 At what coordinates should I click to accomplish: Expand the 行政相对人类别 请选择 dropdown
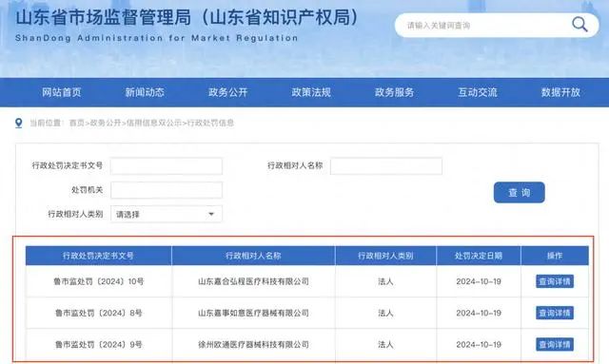pos(167,214)
